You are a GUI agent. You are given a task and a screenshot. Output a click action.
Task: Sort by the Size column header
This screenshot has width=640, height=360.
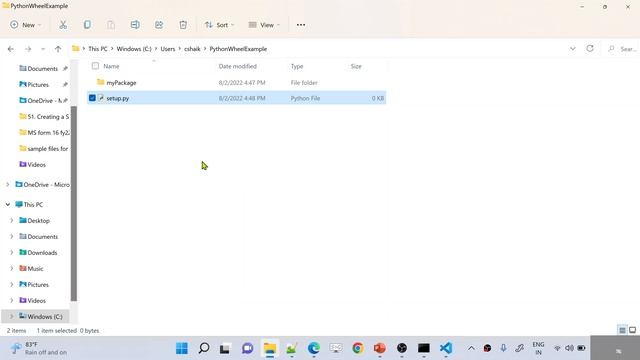pos(356,66)
